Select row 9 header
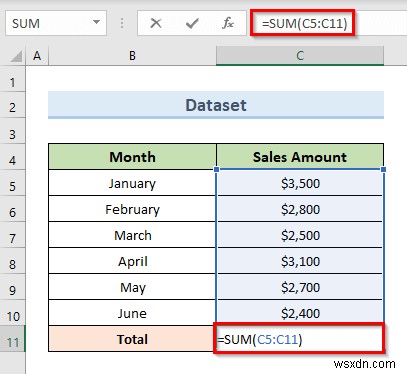The width and height of the screenshot is (407, 374). point(12,287)
